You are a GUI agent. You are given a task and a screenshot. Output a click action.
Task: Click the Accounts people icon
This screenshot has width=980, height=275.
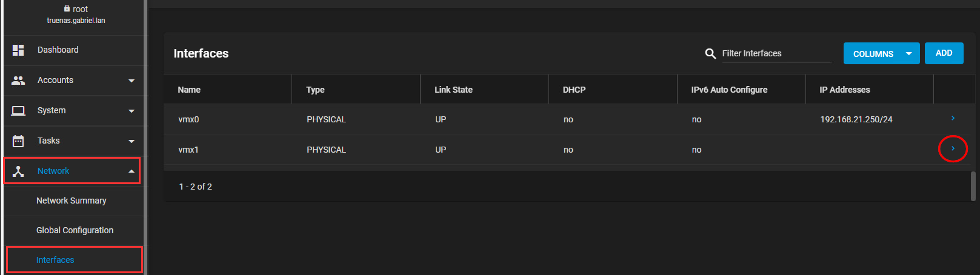(x=18, y=81)
